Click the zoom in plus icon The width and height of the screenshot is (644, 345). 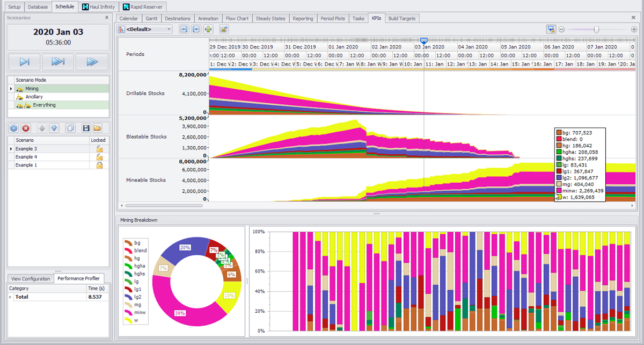pos(634,30)
